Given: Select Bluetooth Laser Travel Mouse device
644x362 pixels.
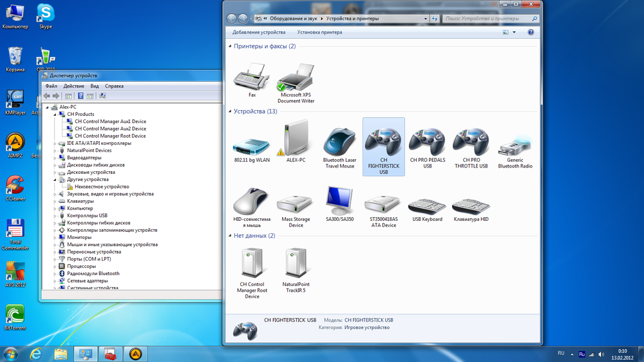Looking at the screenshot, I should pyautogui.click(x=339, y=148).
